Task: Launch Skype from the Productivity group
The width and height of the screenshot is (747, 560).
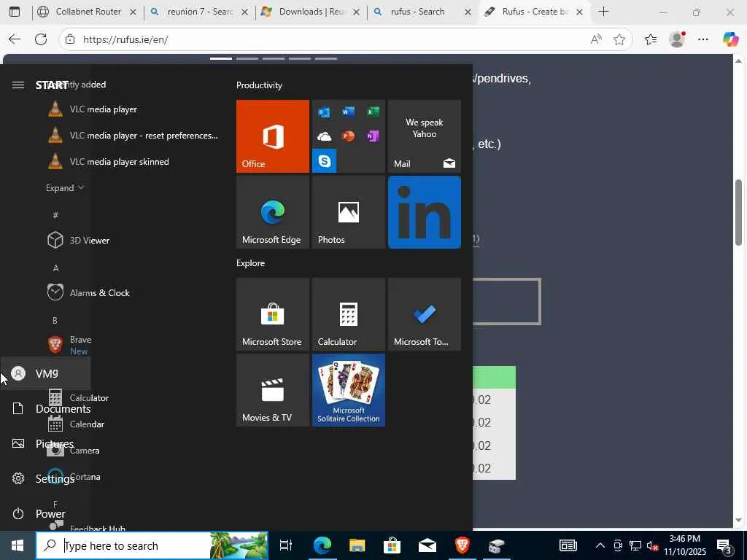Action: [325, 161]
